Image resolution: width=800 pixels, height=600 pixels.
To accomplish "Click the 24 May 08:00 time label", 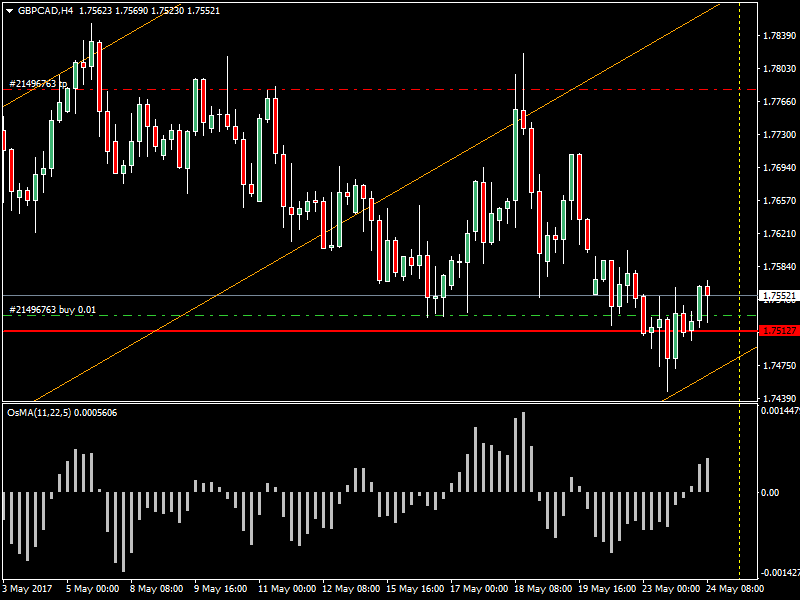I will coord(735,588).
